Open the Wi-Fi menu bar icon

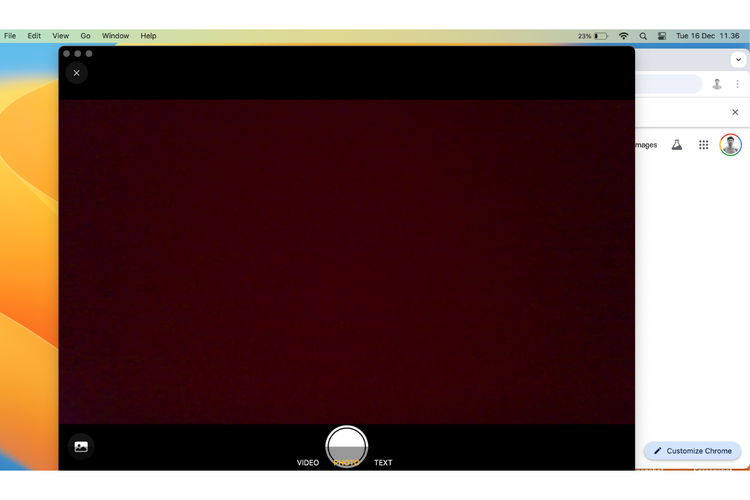point(624,36)
